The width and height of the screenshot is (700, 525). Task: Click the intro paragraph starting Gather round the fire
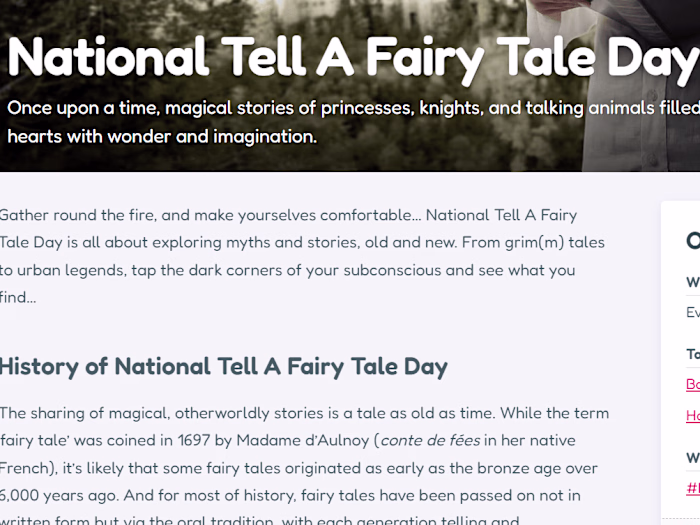pyautogui.click(x=300, y=256)
